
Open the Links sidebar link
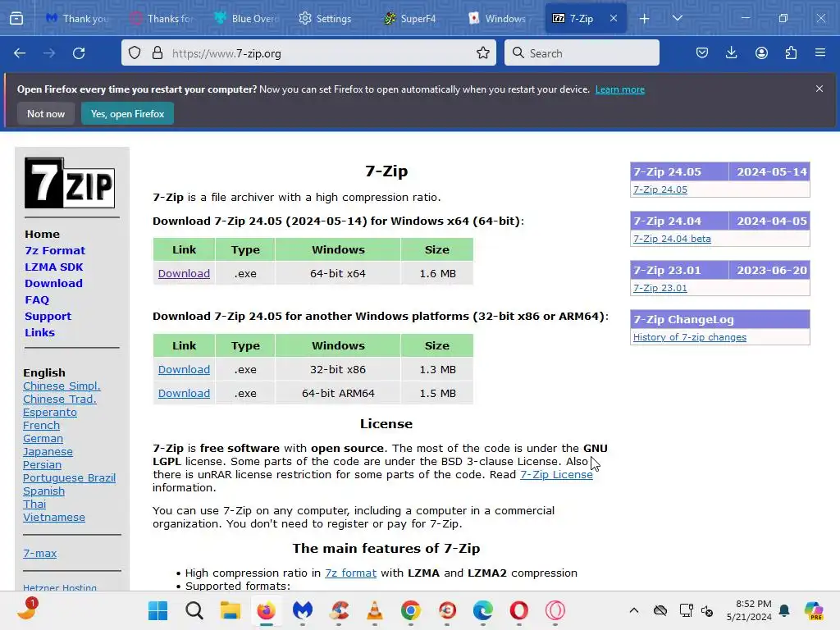pos(39,332)
